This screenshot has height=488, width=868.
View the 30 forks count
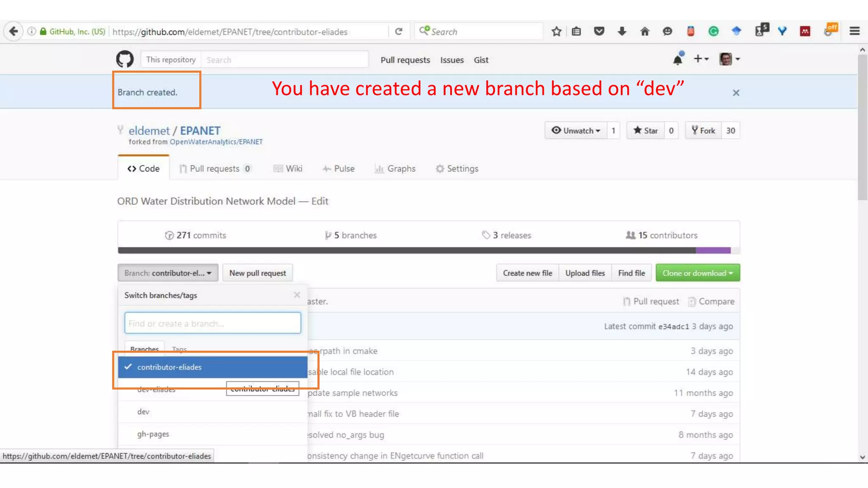(x=731, y=130)
